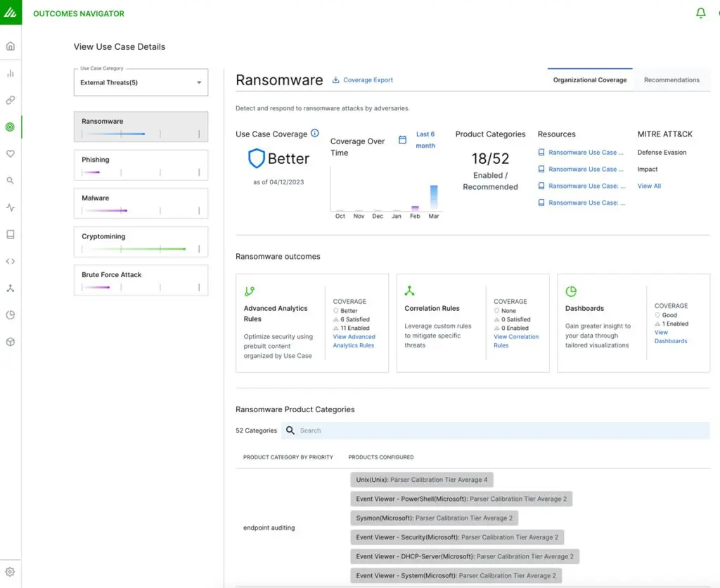The width and height of the screenshot is (720, 588).
Task: Select the analytics bar chart sidebar icon
Action: (x=10, y=72)
